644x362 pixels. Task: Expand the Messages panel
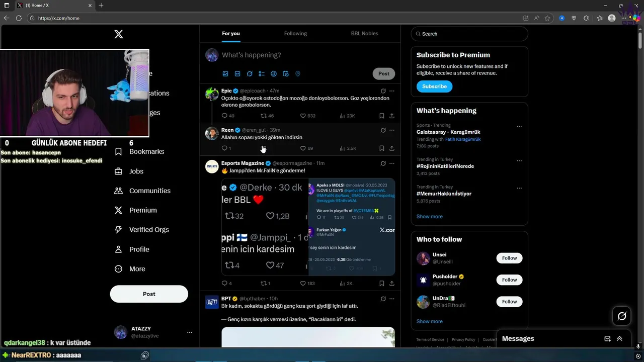click(619, 339)
